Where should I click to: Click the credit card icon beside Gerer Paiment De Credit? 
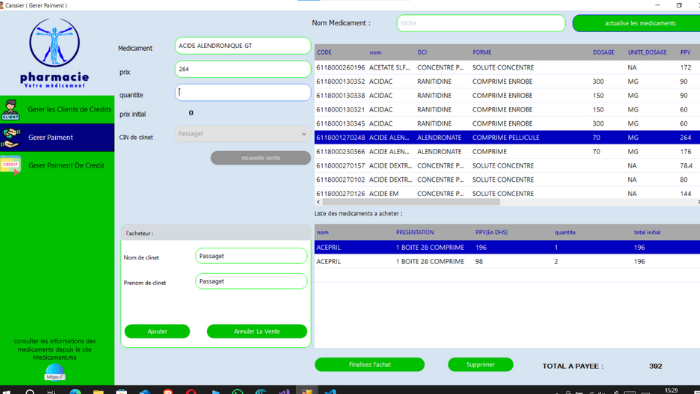(11, 165)
